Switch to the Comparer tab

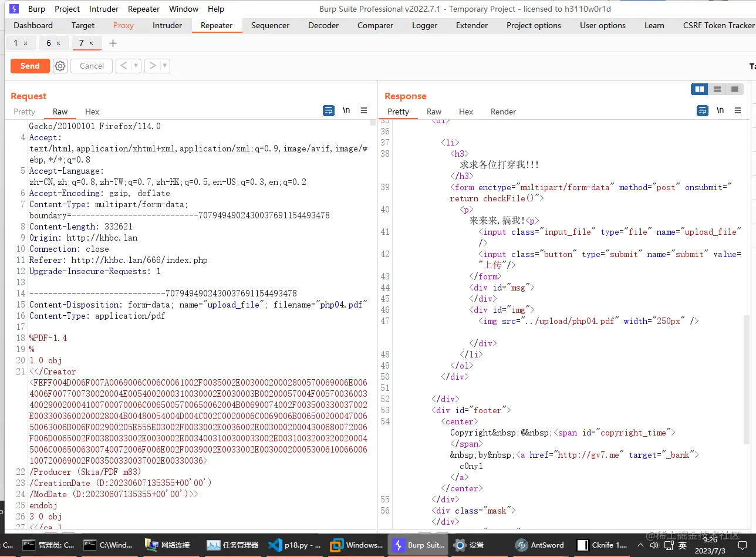[375, 25]
